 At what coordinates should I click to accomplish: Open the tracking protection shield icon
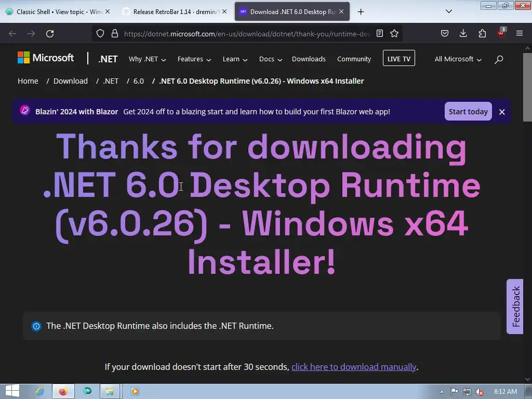(100, 33)
